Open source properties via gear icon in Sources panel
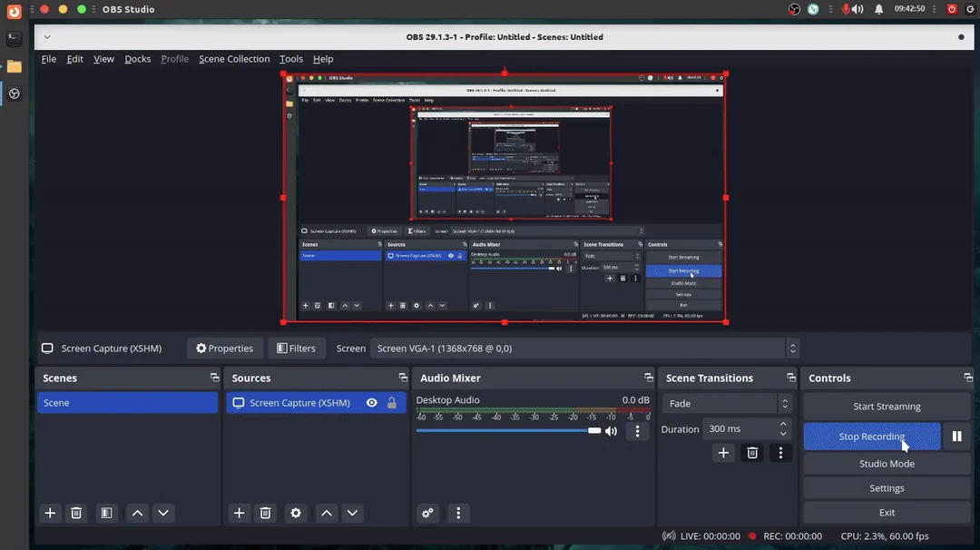Screen dimensions: 980x550 [x=296, y=513]
